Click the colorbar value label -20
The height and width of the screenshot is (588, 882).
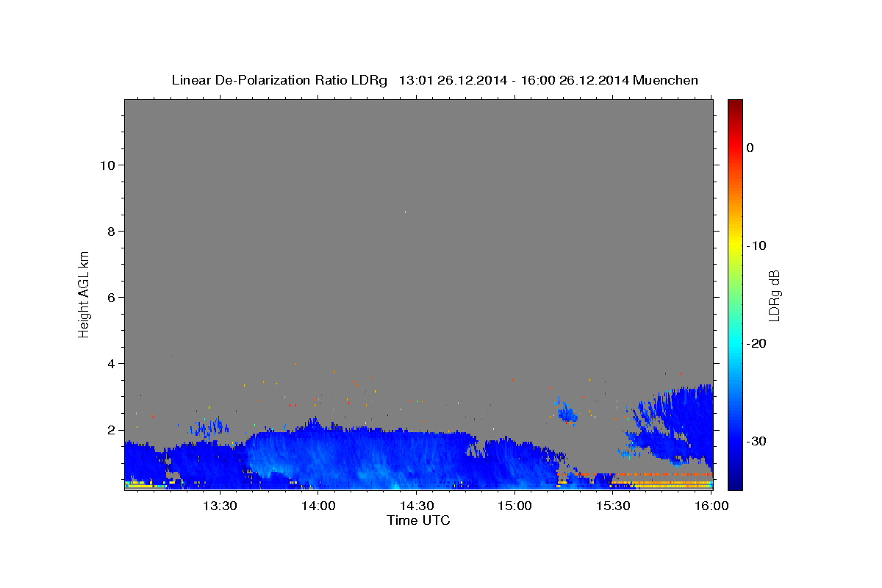point(756,343)
